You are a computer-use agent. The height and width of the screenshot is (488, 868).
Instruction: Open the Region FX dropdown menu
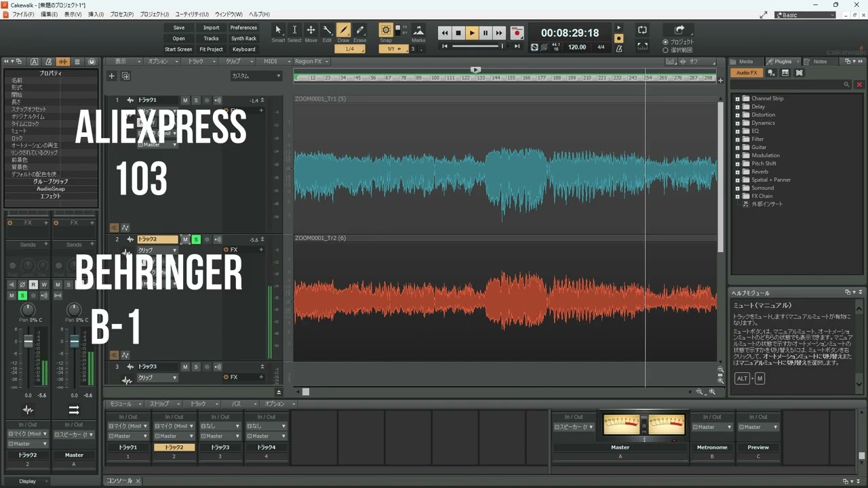click(312, 62)
